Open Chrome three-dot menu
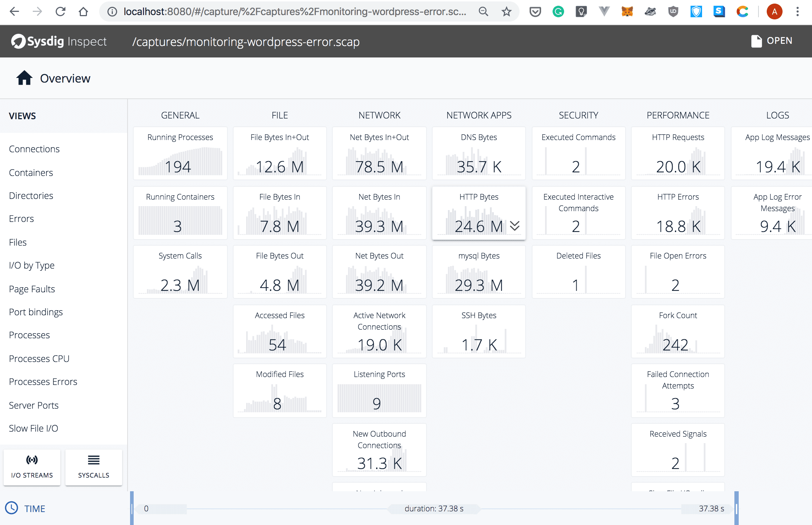 click(x=798, y=12)
